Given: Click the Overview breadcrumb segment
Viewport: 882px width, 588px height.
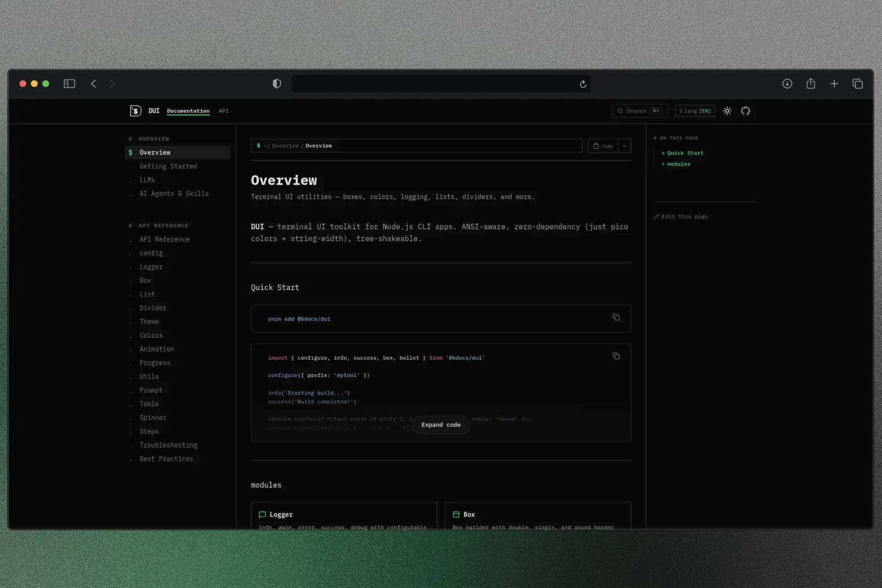Looking at the screenshot, I should (285, 146).
